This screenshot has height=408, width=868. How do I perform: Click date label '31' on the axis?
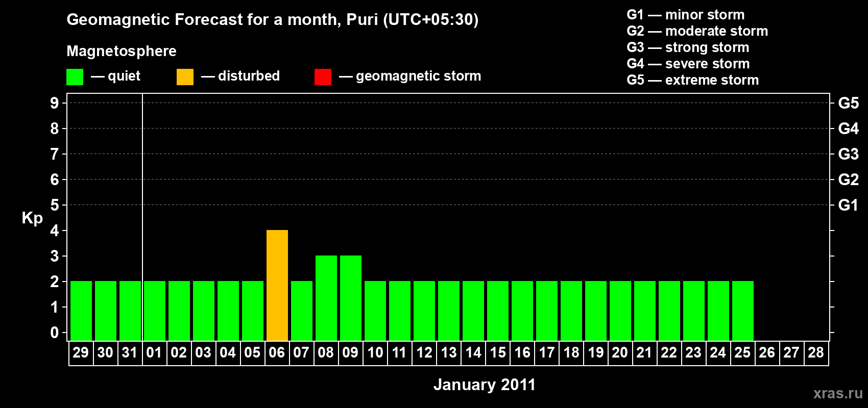point(130,352)
